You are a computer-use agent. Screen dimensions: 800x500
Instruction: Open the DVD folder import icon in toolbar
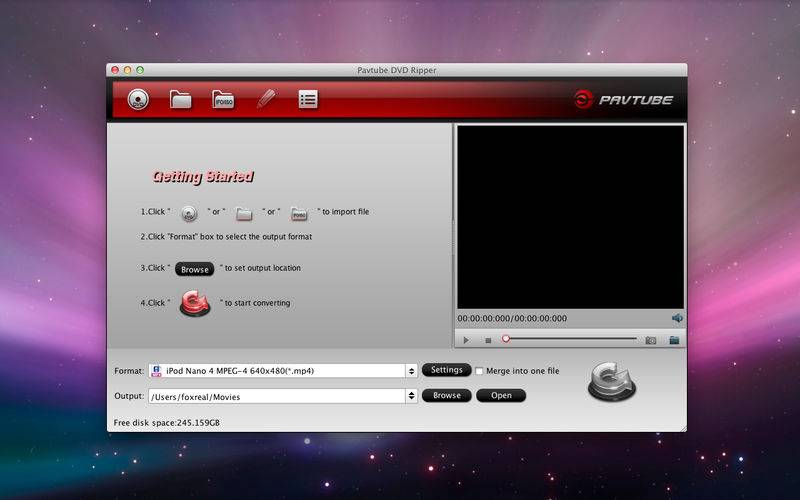coord(181,99)
